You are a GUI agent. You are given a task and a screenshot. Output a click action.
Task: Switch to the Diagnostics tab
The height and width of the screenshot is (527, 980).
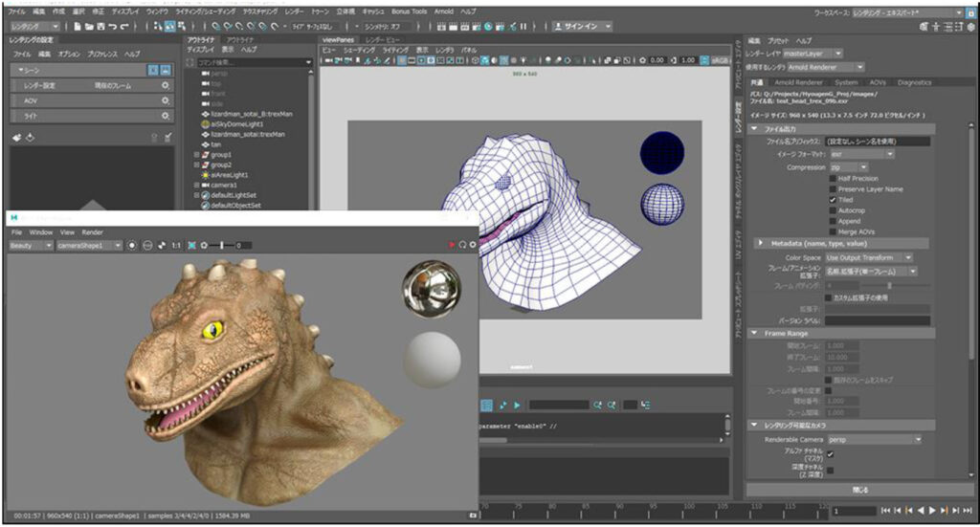914,82
